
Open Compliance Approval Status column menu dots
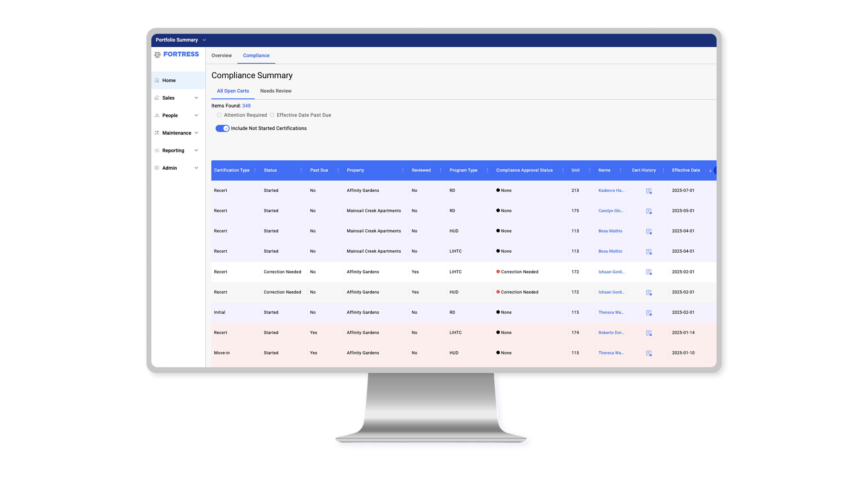coord(563,170)
